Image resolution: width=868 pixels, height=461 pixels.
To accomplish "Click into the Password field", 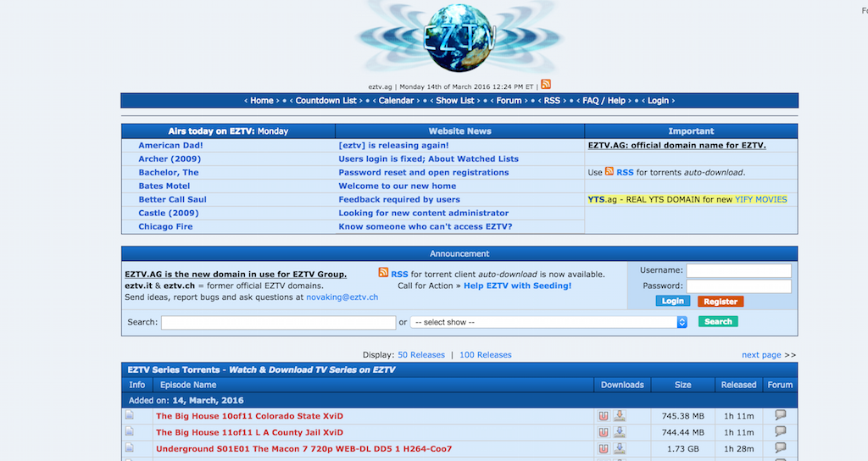I will [x=739, y=286].
